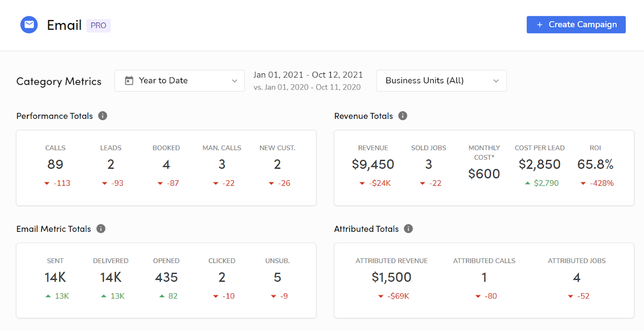The width and height of the screenshot is (644, 331).
Task: Click the ROI 65.8% metric
Action: point(595,164)
